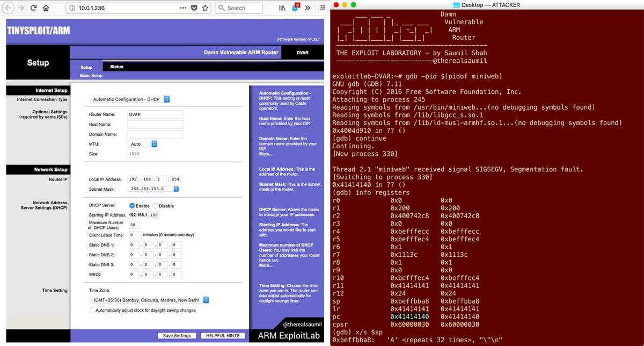Bookmark this page with star icon
This screenshot has height=346, width=644.
[206, 8]
